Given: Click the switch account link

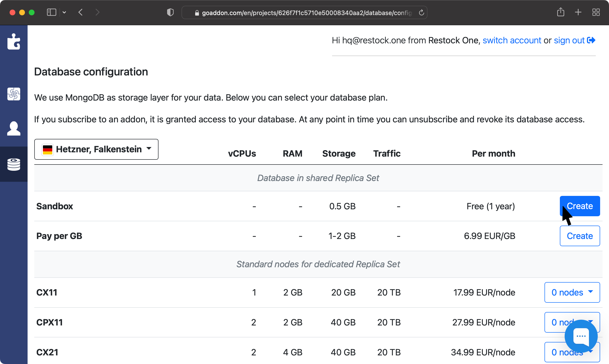Looking at the screenshot, I should click(x=512, y=40).
